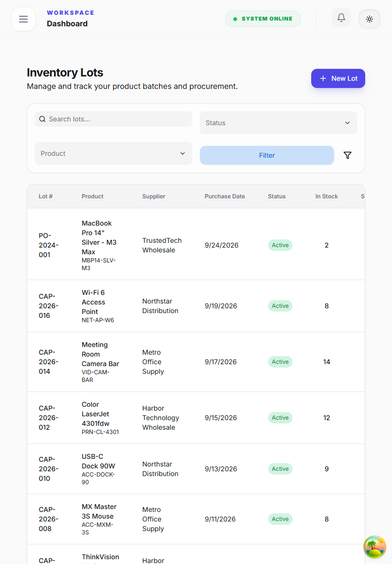Click Northstar Distribution in Wi-Fi 6 row
Viewport: 392px width, 564px height.
160,306
